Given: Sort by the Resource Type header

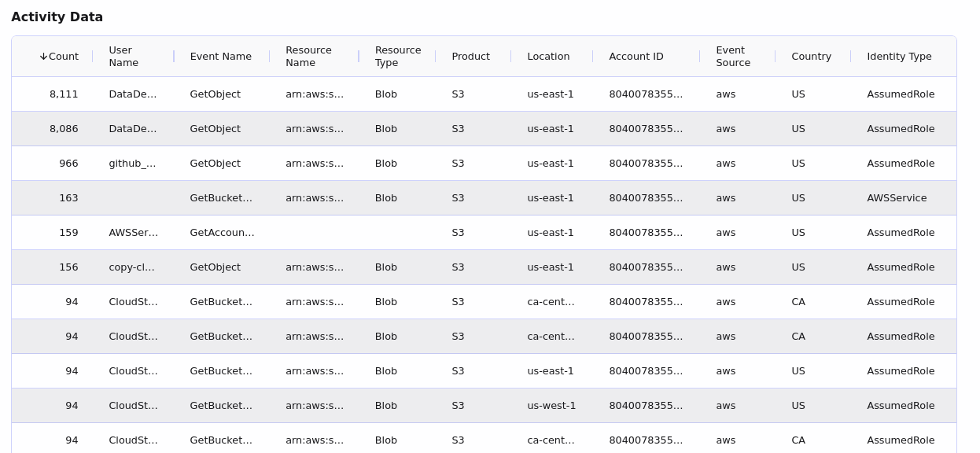Looking at the screenshot, I should click(x=397, y=57).
